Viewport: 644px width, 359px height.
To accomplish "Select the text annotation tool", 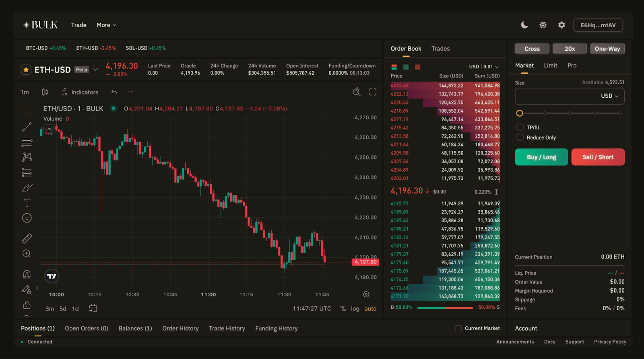I will pos(27,203).
